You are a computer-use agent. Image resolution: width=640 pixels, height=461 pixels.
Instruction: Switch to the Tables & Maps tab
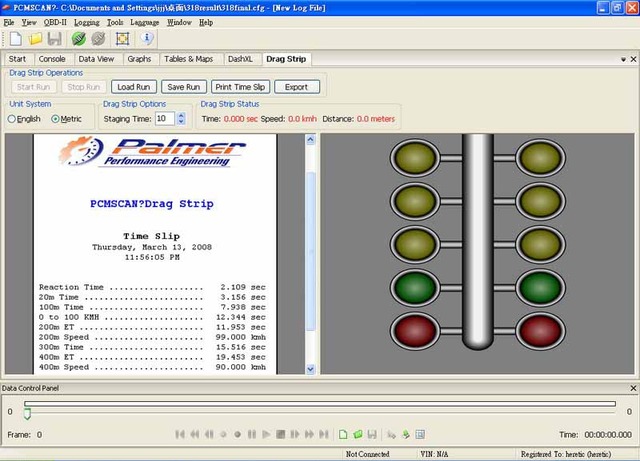[189, 59]
